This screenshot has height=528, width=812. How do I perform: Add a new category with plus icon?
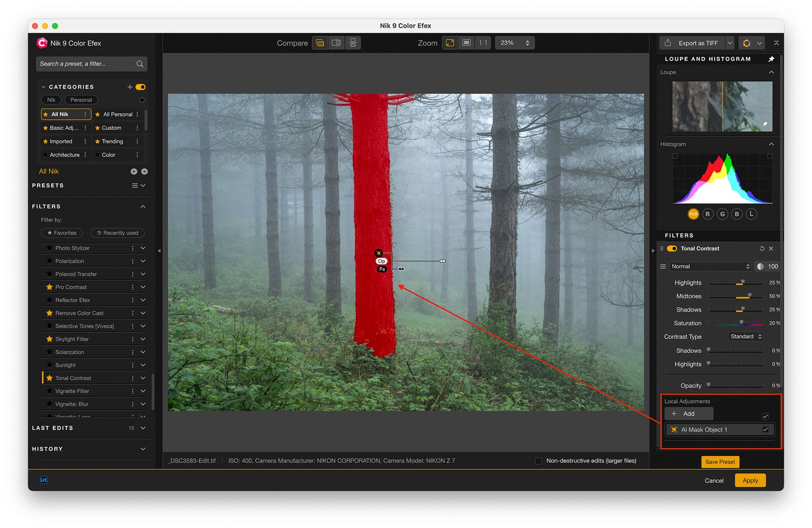click(130, 87)
